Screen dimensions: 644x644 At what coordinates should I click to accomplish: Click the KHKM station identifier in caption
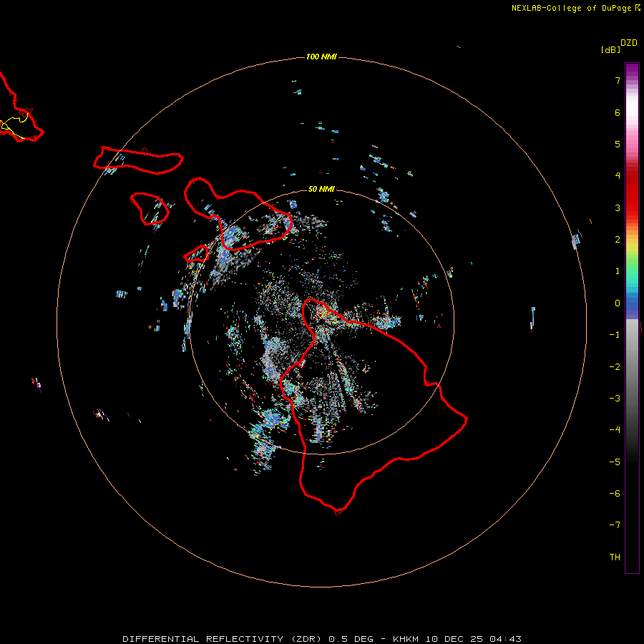click(406, 639)
